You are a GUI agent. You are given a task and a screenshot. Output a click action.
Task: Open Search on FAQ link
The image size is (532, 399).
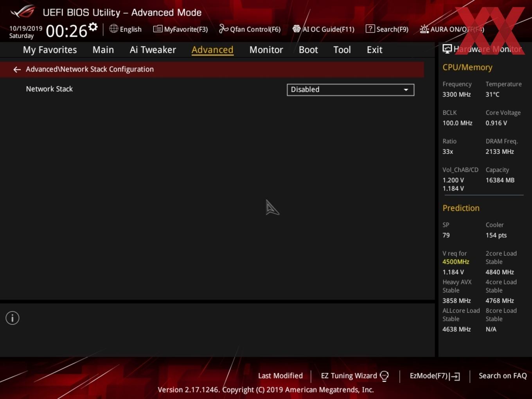click(x=503, y=376)
